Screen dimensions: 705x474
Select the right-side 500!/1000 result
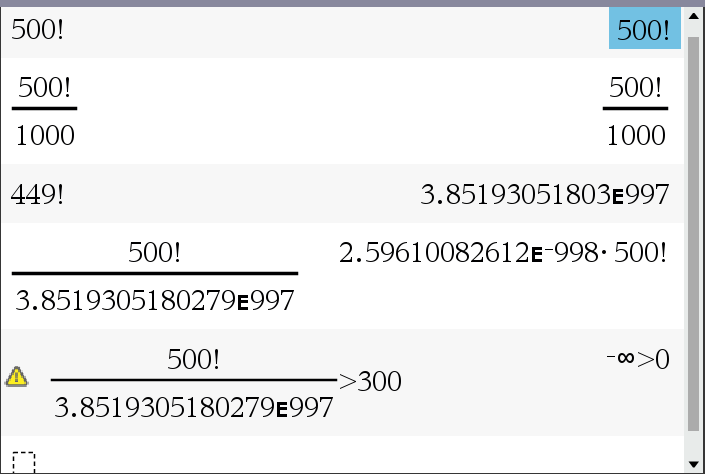[x=635, y=110]
